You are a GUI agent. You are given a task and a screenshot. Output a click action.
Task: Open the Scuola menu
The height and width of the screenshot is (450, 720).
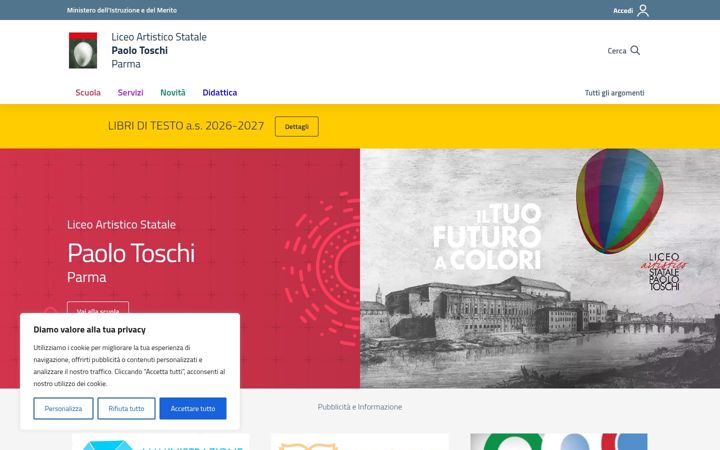(x=88, y=93)
